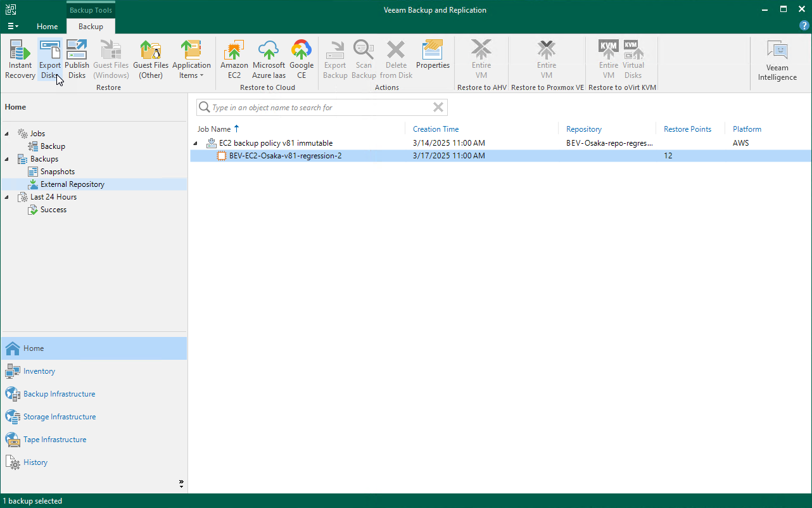Viewport: 812px width, 508px height.
Task: Restore to Microsoft Azure IaaS
Action: click(269, 60)
